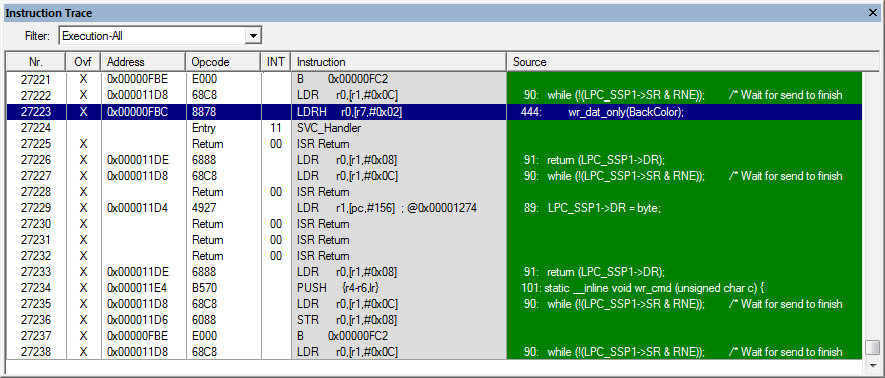Screen dimensions: 885x378
Task: Click the Entry opcode cell
Action: point(204,128)
